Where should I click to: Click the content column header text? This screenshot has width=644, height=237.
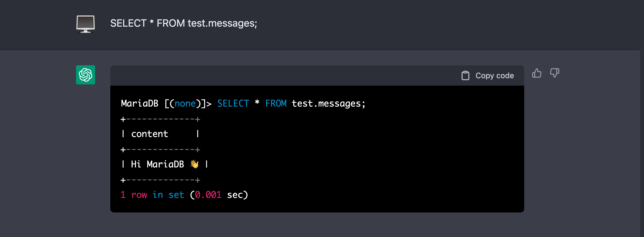(x=150, y=134)
